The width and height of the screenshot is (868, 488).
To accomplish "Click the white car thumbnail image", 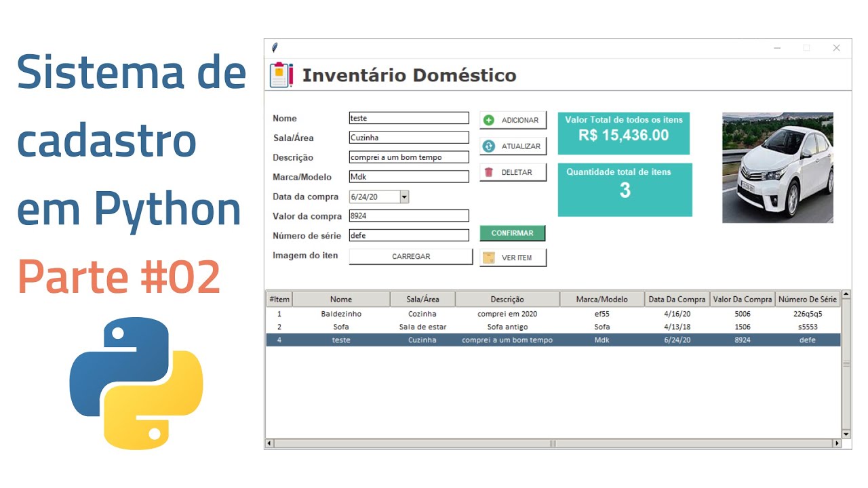I will (x=777, y=167).
